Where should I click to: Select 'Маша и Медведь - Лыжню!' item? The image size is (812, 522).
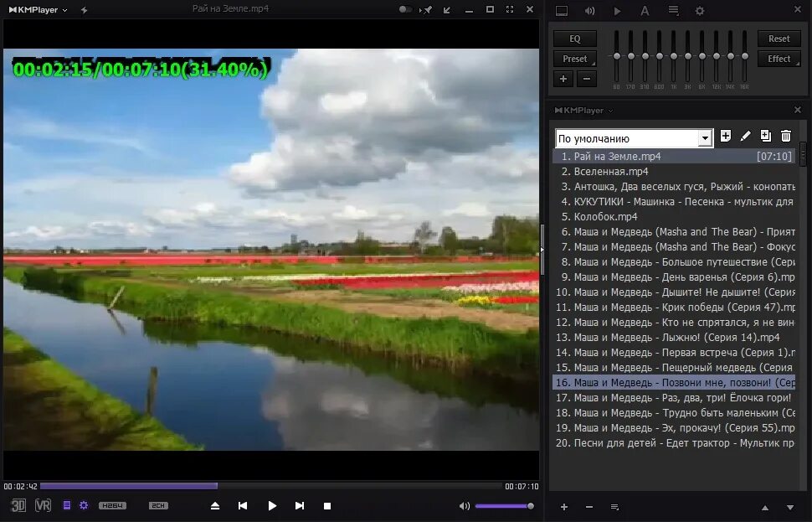[674, 337]
